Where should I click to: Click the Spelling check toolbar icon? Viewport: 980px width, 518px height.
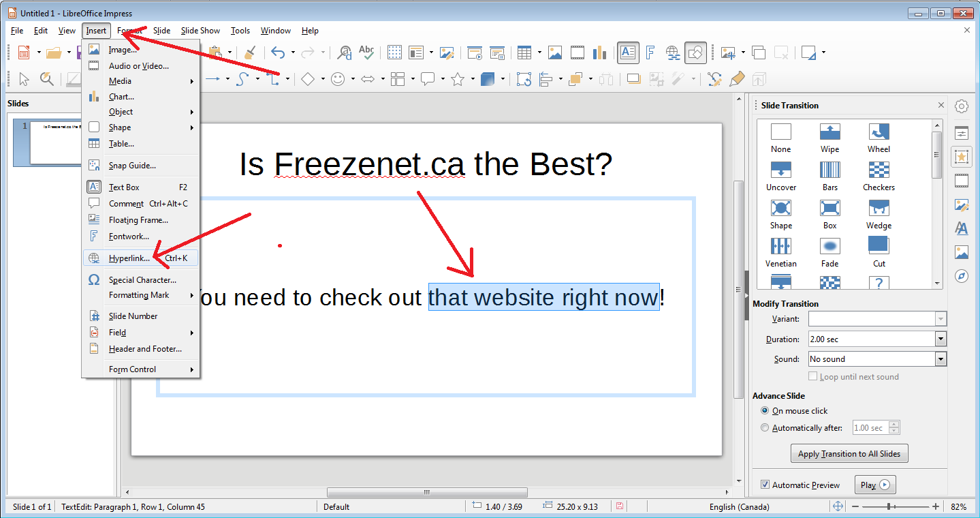366,52
